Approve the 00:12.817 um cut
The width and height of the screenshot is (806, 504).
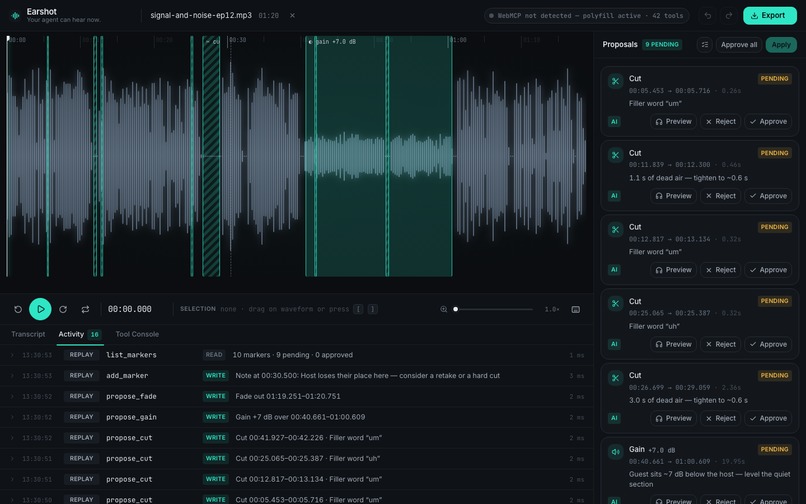768,270
